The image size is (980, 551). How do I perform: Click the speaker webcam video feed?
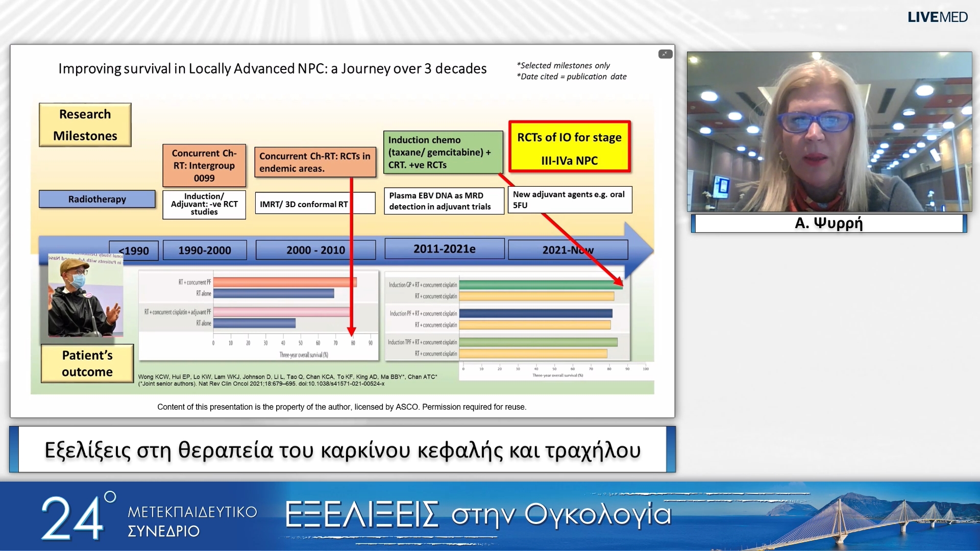tap(829, 132)
